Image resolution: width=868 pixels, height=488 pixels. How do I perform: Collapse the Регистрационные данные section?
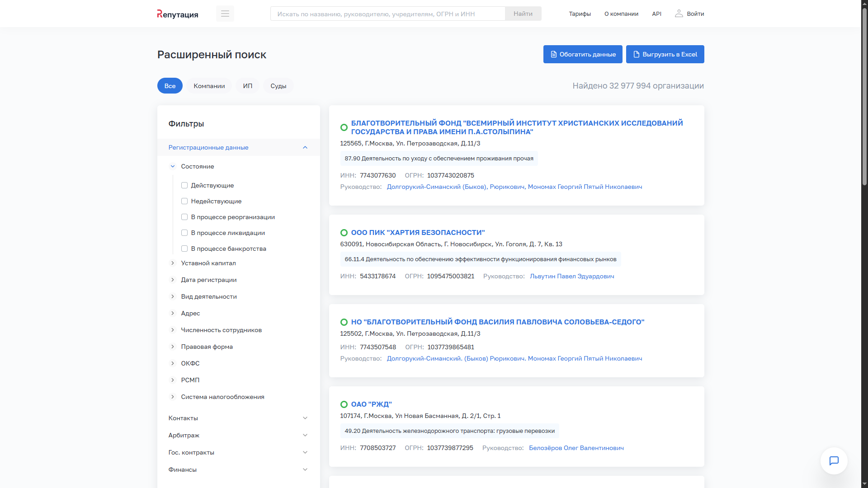tap(305, 147)
